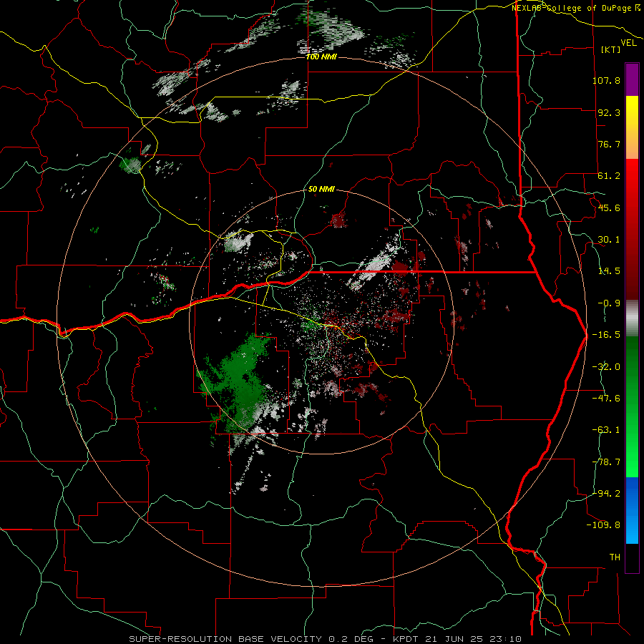The image size is (644, 644).
Task: Click the -47.6 value on velocity scale
Action: [x=606, y=399]
